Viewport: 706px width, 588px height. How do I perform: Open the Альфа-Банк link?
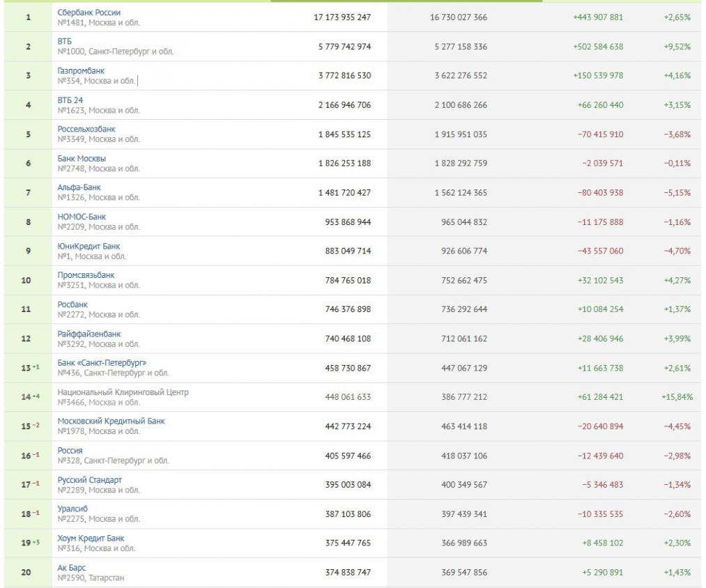(x=79, y=188)
